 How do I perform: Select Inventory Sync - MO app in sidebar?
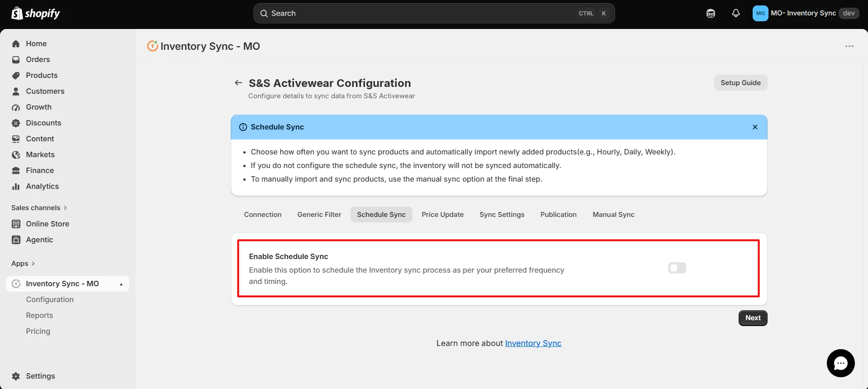coord(67,284)
